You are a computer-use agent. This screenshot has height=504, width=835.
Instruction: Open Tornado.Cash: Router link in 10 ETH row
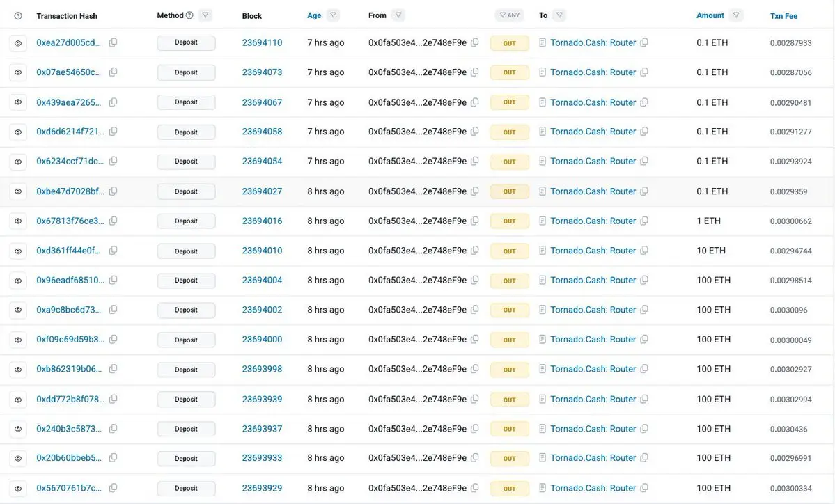[x=593, y=251]
